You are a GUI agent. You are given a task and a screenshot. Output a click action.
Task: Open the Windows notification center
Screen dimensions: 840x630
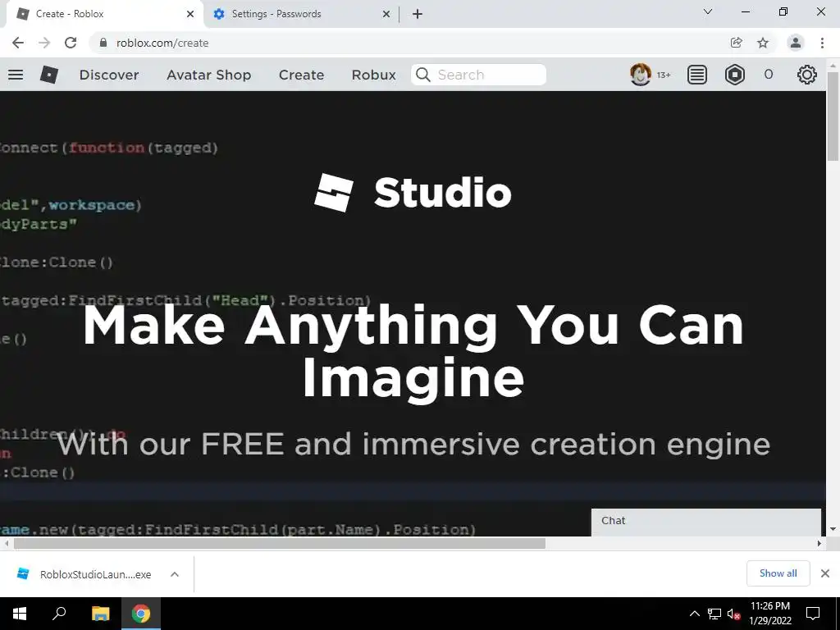pos(813,614)
